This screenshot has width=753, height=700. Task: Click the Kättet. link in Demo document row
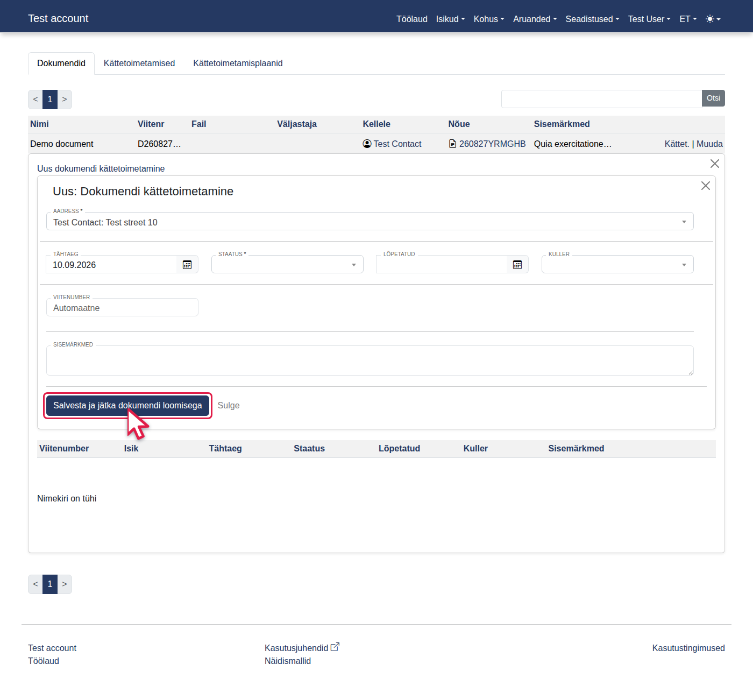click(677, 144)
